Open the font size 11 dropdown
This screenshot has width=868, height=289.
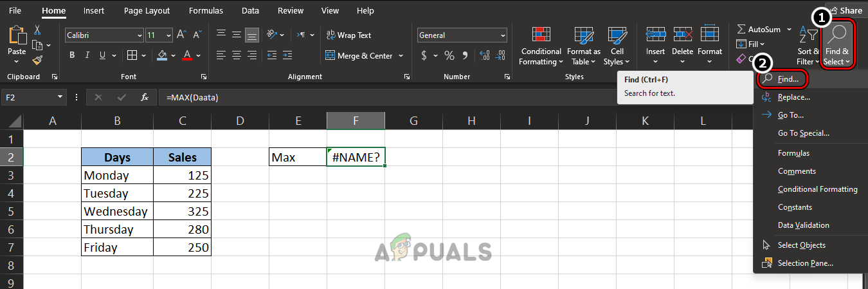click(x=168, y=35)
